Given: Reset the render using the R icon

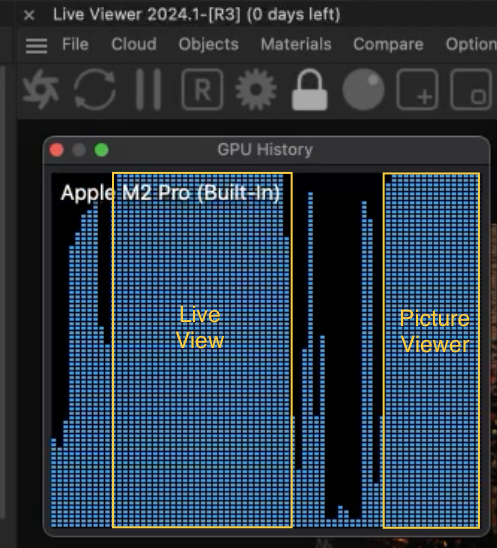Looking at the screenshot, I should tap(202, 89).
